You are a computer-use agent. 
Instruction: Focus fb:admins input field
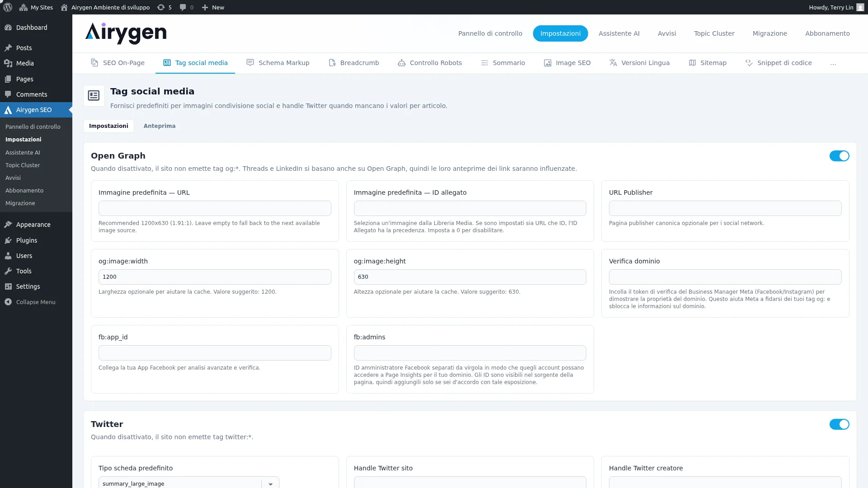tap(470, 353)
